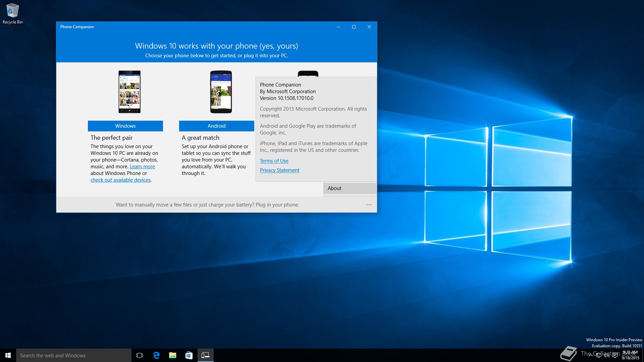Screen dimensions: 644x362
Task: Open the volume control tray icon
Action: coord(606,355)
